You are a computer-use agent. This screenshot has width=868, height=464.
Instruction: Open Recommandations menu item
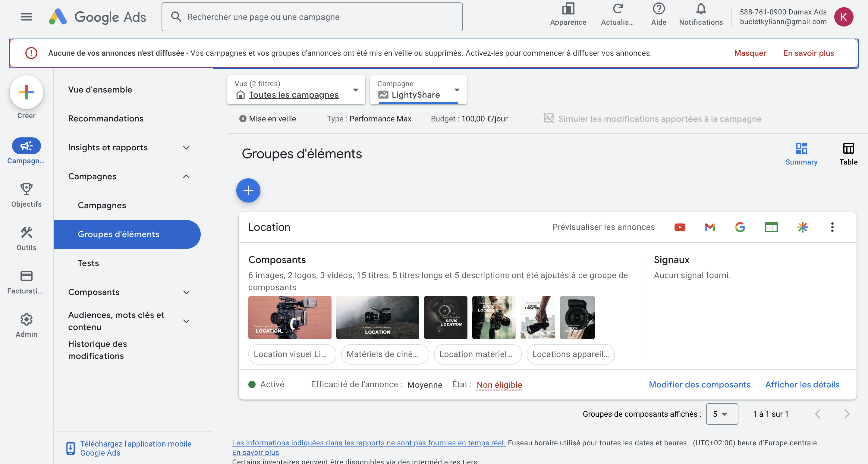106,119
